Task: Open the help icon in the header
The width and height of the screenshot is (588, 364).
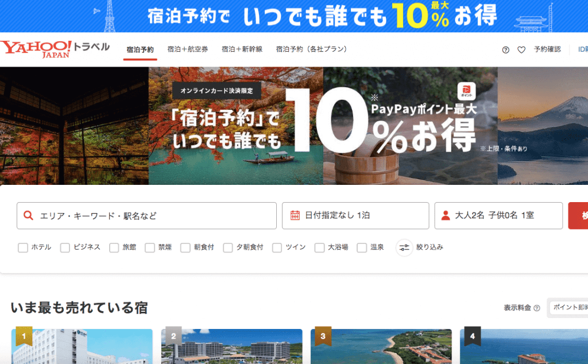Action: (506, 49)
